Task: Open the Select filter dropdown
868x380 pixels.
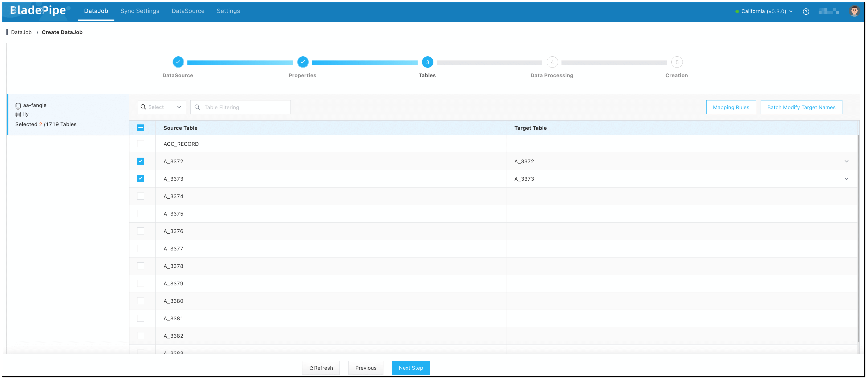Action: pyautogui.click(x=162, y=107)
